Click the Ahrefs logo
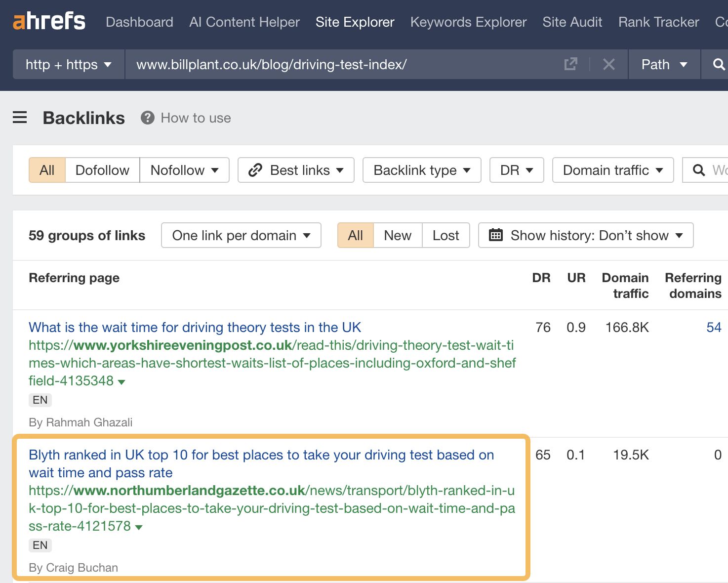Screen dimensions: 728x583 point(49,22)
